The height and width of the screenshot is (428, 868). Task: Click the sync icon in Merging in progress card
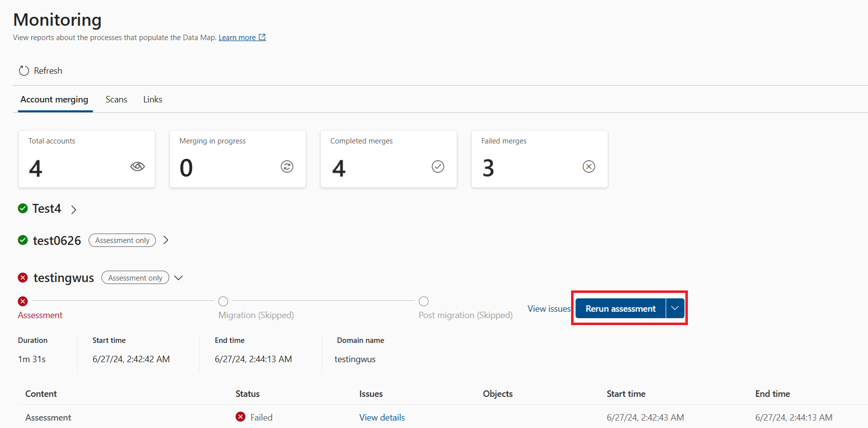pos(287,166)
